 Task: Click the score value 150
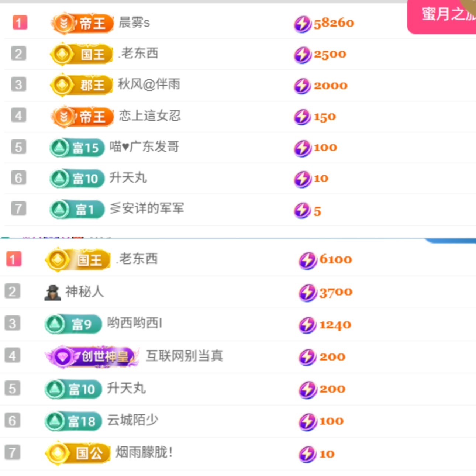pyautogui.click(x=325, y=117)
